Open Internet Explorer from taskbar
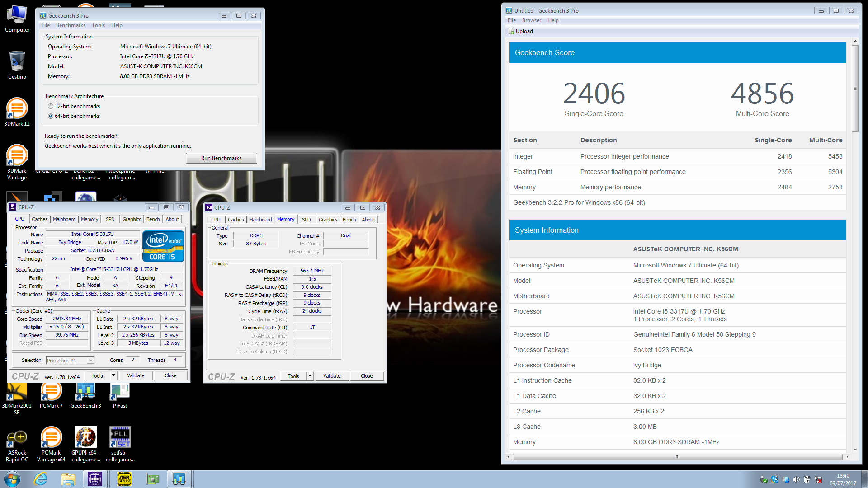Viewport: 868px width, 488px height. tap(41, 479)
